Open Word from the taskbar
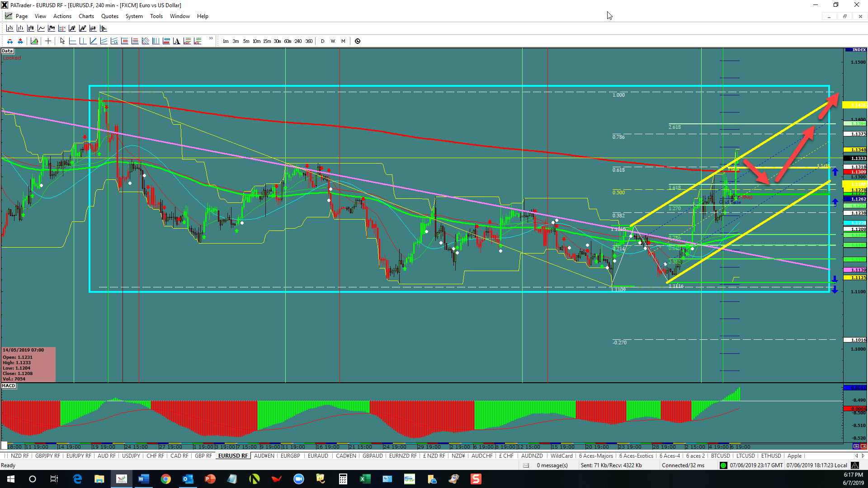 144,479
